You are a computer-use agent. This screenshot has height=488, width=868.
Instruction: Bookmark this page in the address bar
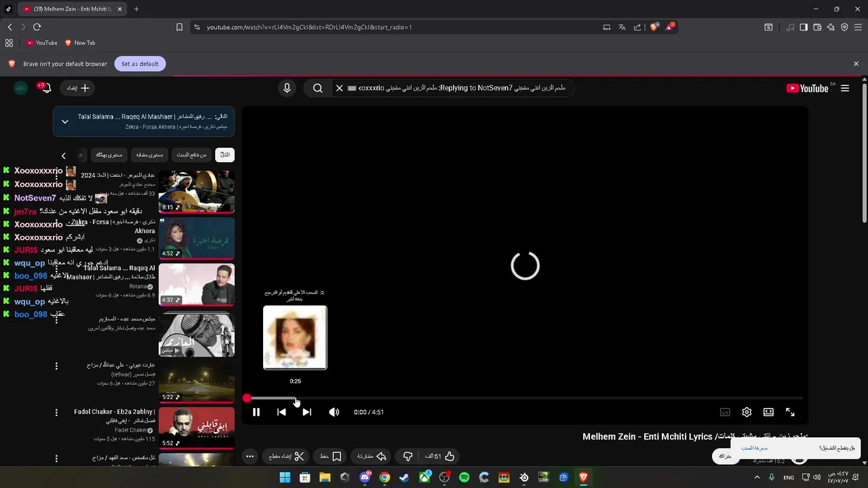pos(179,27)
